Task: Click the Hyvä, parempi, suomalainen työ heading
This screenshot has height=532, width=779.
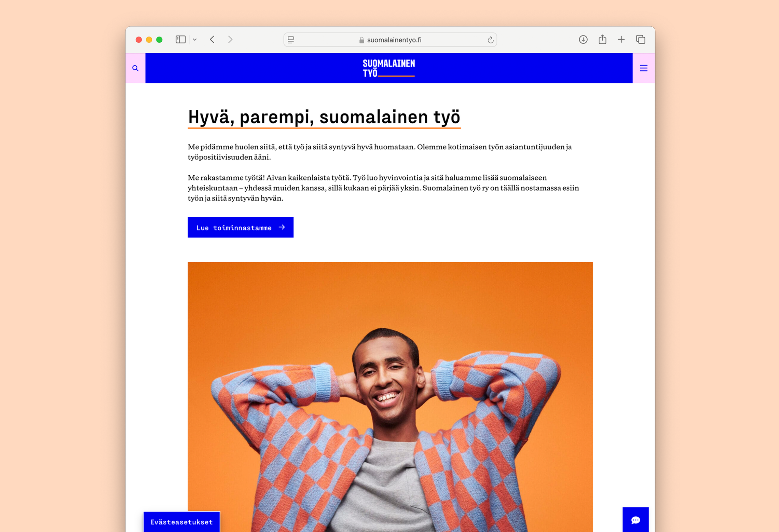Action: (x=324, y=117)
